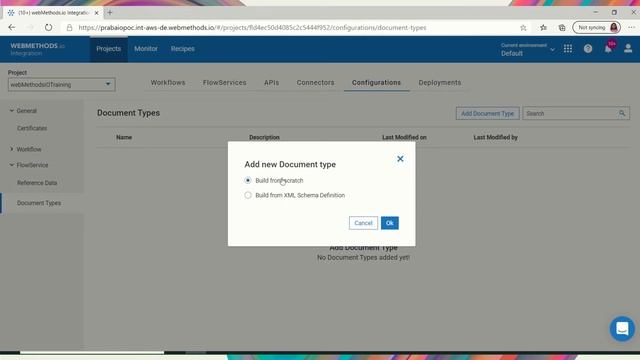
Task: View site lock information icon
Action: (x=69, y=28)
